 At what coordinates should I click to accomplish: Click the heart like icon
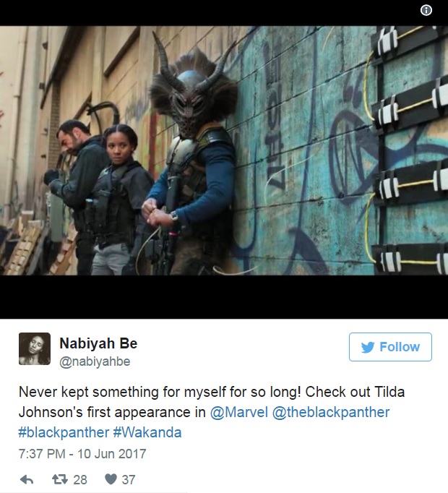pos(111,479)
